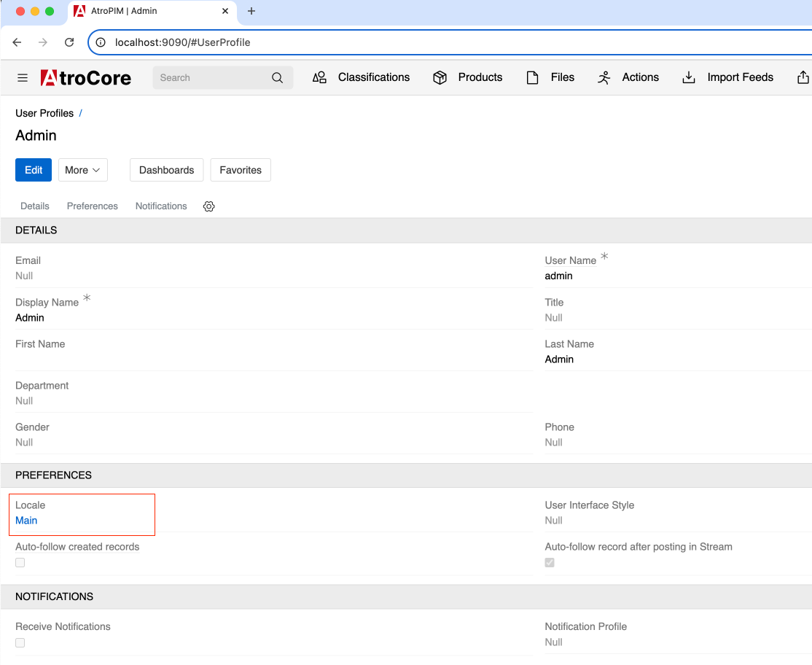Screen dimensions: 812x665
Task: Switch to the Details tab
Action: click(x=35, y=206)
